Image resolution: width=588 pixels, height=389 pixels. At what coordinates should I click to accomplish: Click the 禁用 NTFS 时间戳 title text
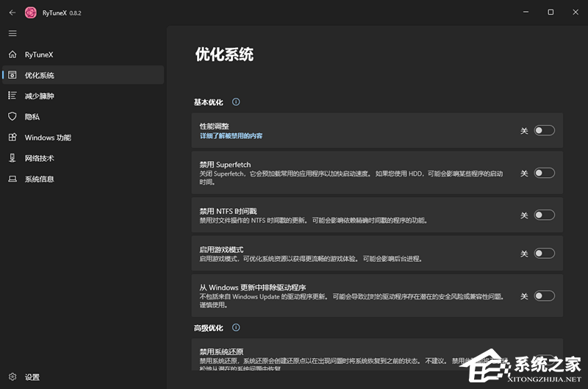click(228, 211)
